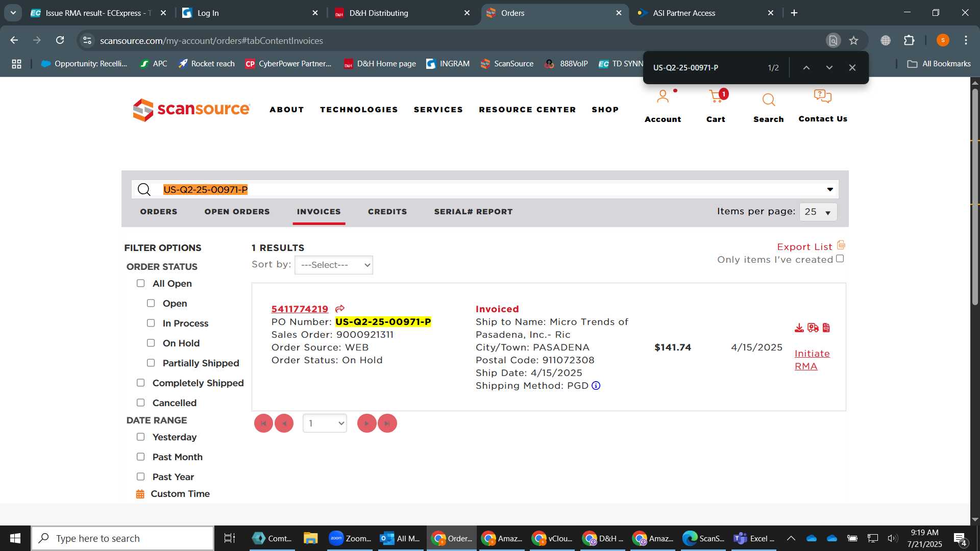Open Outlook from the taskbar
This screenshot has width=980, height=551.
tap(400, 538)
